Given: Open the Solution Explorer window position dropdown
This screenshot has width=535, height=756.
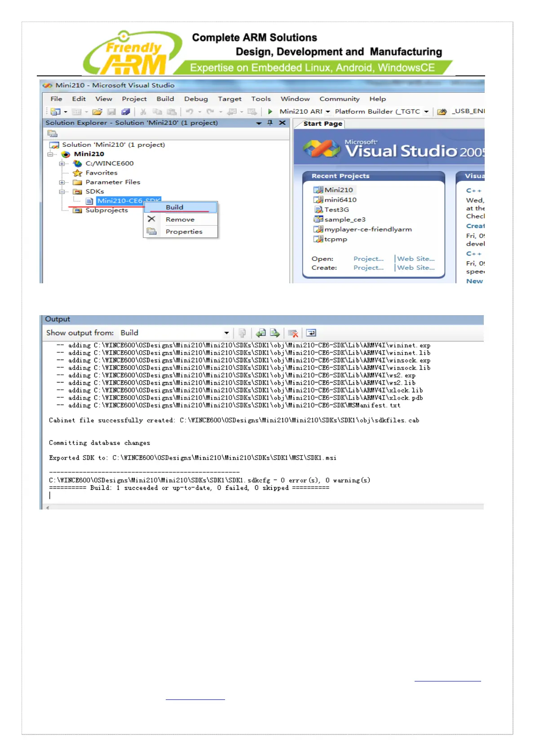Looking at the screenshot, I should (x=259, y=123).
